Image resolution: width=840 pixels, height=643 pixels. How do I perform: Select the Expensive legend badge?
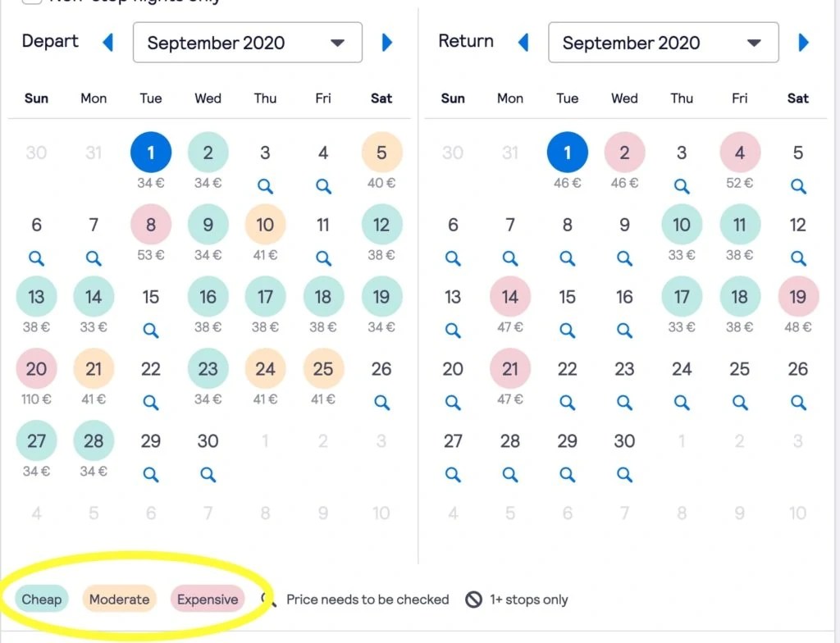click(x=207, y=600)
